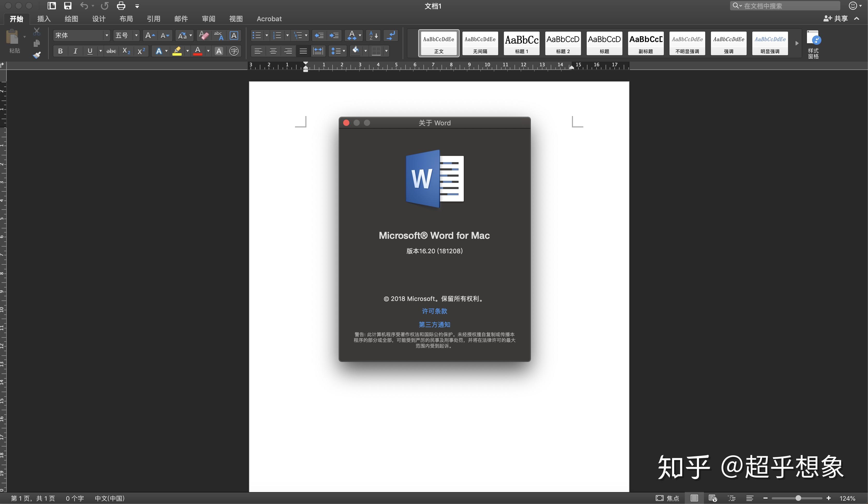The image size is (868, 504).
Task: Toggle Focus (焦点) mode in status bar
Action: point(667,498)
